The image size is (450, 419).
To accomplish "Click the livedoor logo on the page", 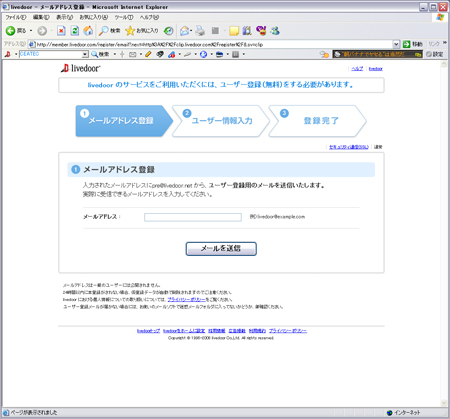I will [x=80, y=68].
